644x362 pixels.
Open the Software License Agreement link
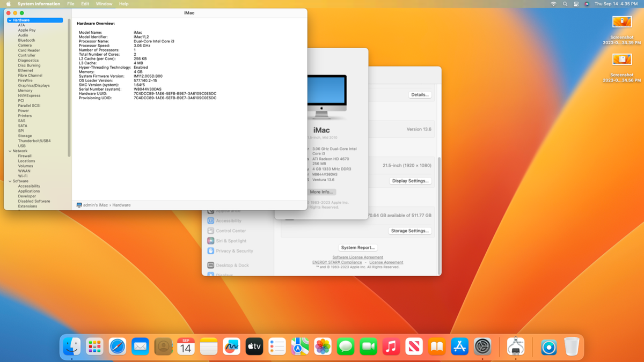[x=357, y=257]
